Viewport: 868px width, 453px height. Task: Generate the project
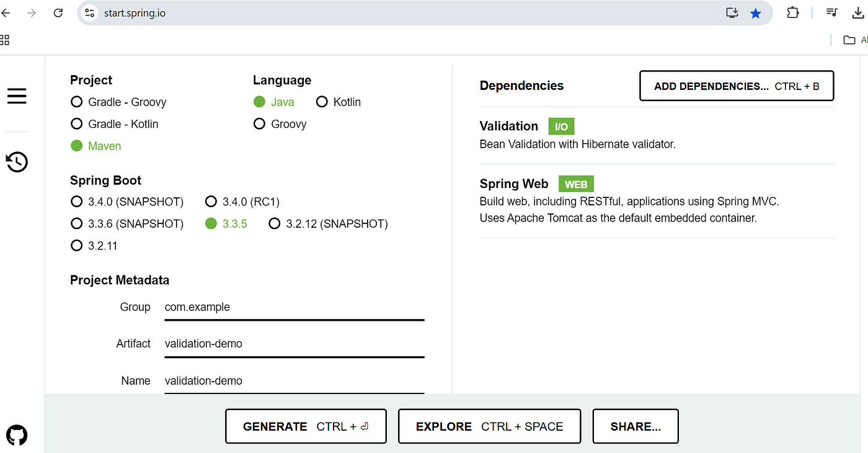pos(306,426)
